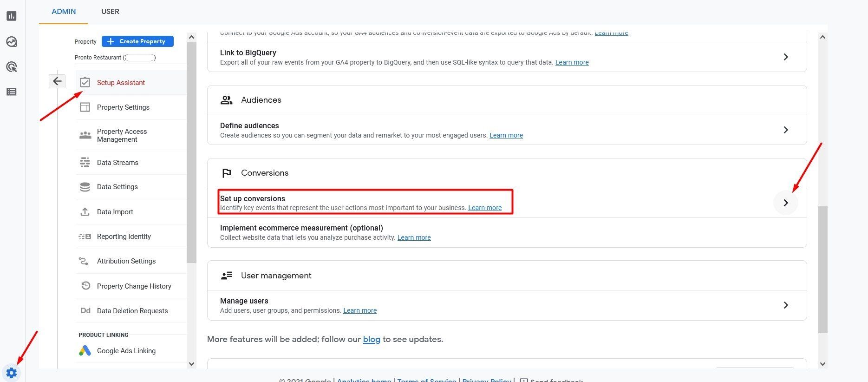Open Learn more link for ecommerce measurement

pyautogui.click(x=414, y=237)
